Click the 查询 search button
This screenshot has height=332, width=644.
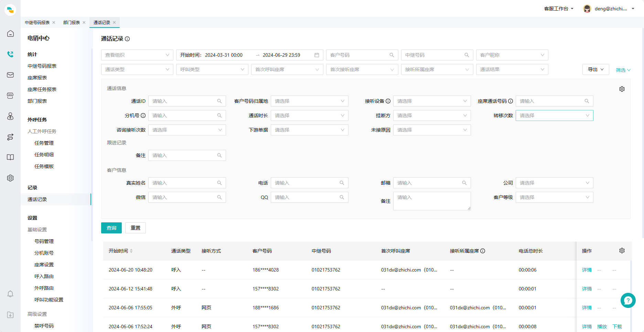click(111, 228)
